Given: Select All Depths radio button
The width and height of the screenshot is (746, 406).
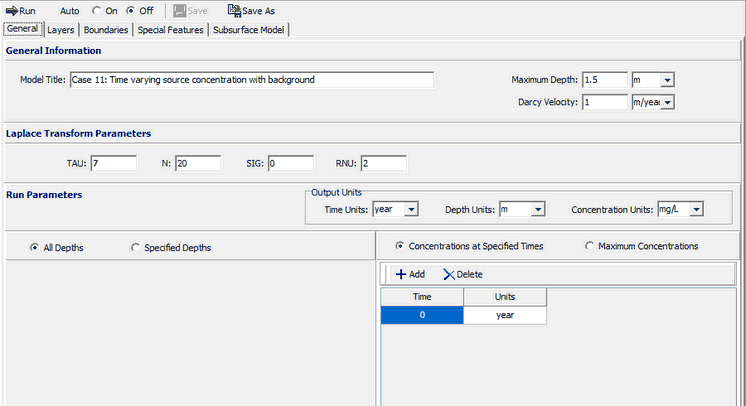Looking at the screenshot, I should [x=35, y=247].
